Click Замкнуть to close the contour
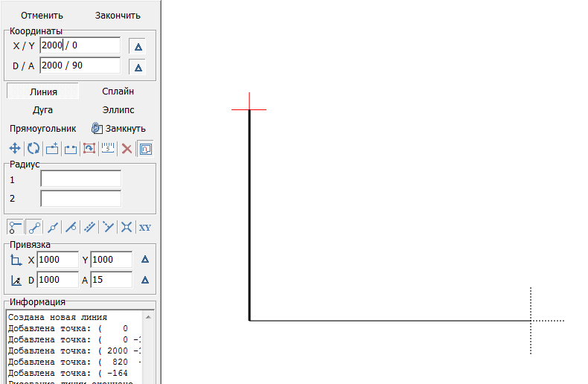 [x=118, y=129]
